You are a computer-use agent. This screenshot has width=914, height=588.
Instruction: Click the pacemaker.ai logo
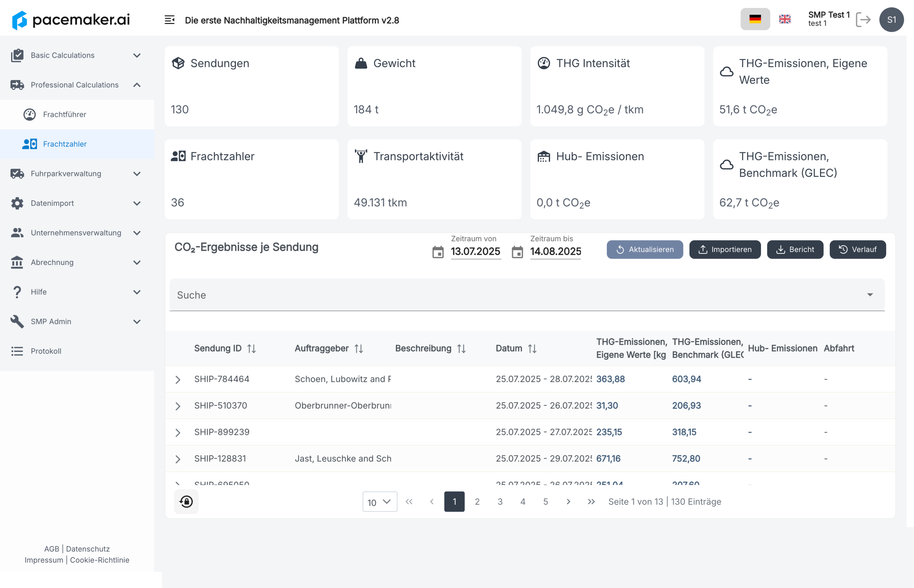click(71, 20)
